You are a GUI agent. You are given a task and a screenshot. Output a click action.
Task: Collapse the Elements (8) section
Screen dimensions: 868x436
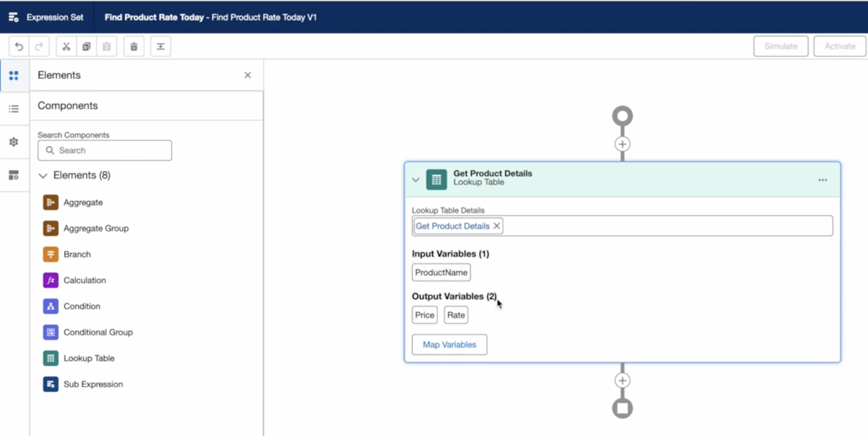pos(43,176)
